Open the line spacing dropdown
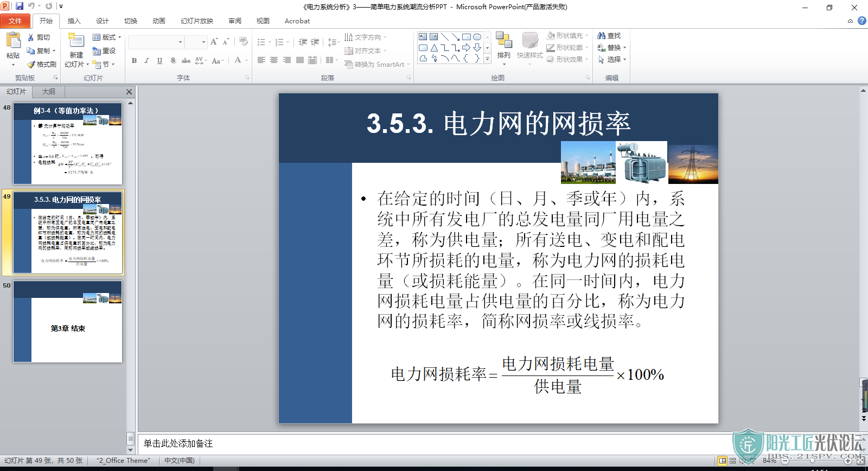This screenshot has width=868, height=471. (334, 42)
